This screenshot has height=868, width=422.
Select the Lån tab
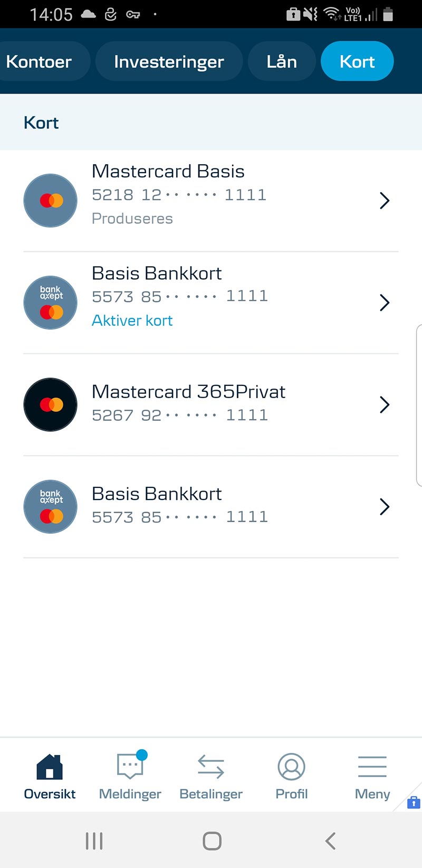(282, 62)
